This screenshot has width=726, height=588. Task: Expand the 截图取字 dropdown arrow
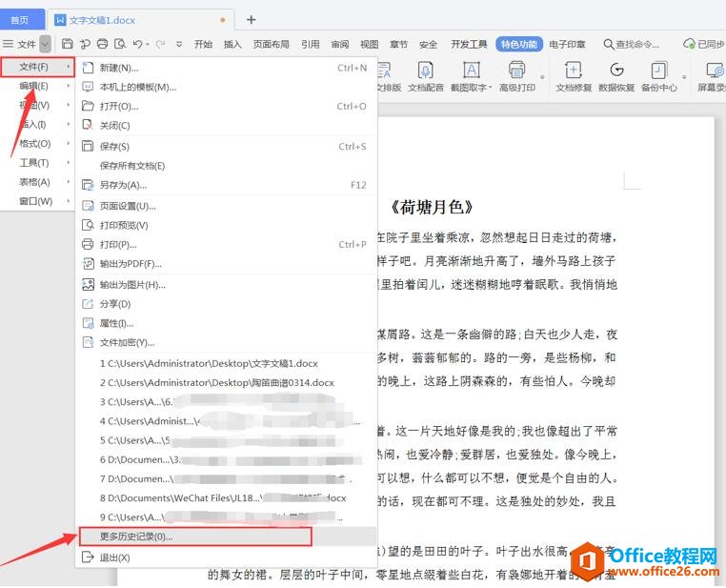(491, 88)
